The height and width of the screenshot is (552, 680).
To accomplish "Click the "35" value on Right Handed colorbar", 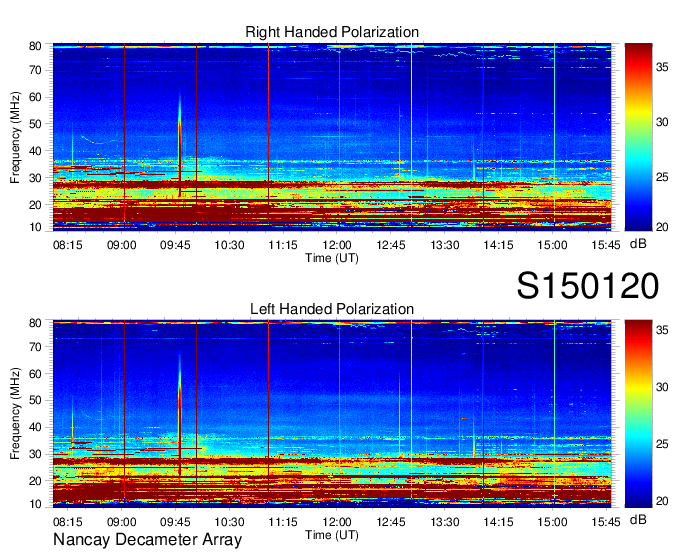I will click(x=662, y=67).
